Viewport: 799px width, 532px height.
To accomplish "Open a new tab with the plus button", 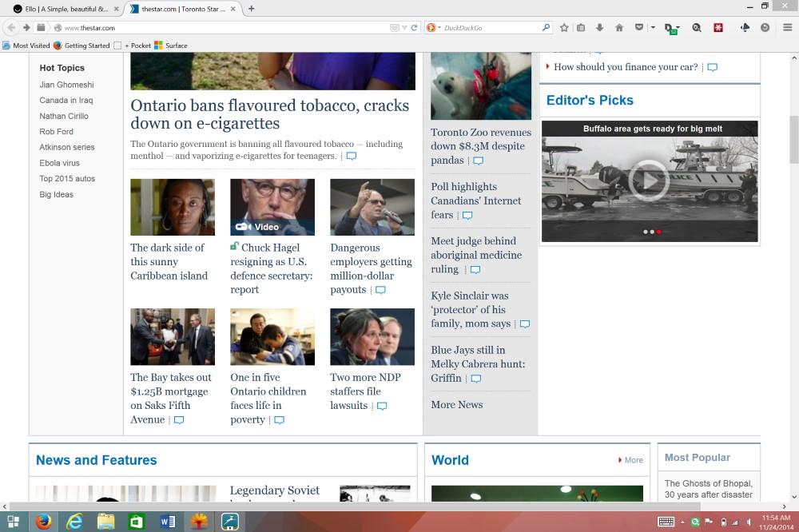I will pos(251,9).
